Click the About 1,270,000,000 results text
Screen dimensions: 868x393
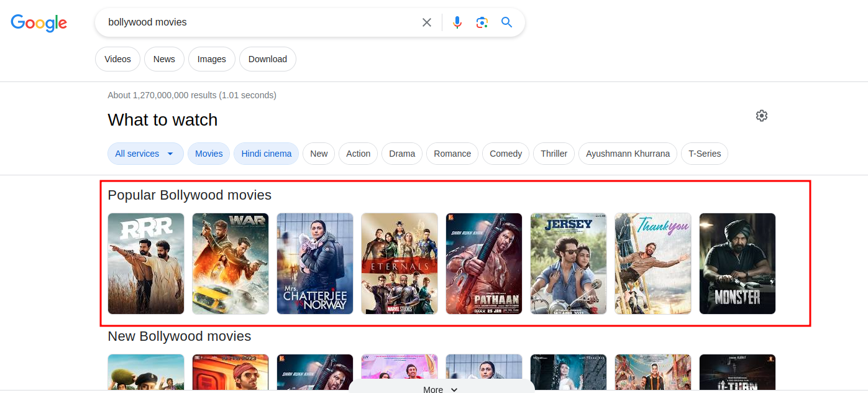tap(192, 95)
